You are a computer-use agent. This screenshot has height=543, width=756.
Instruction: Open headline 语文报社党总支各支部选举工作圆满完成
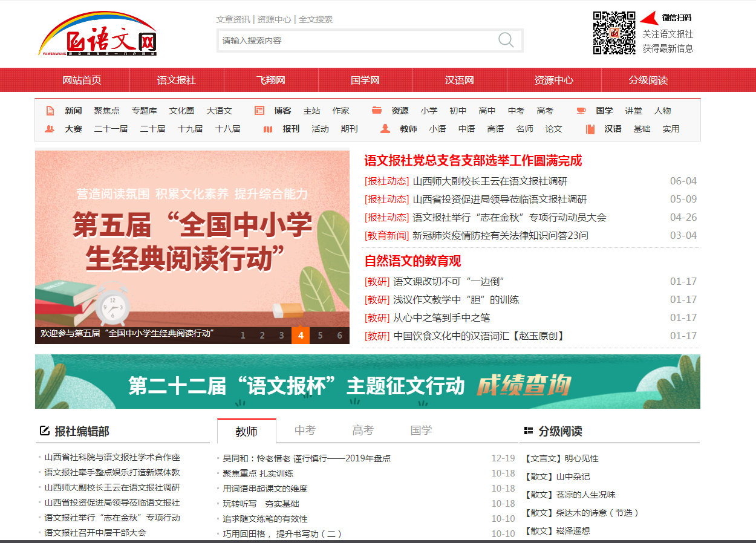click(473, 161)
